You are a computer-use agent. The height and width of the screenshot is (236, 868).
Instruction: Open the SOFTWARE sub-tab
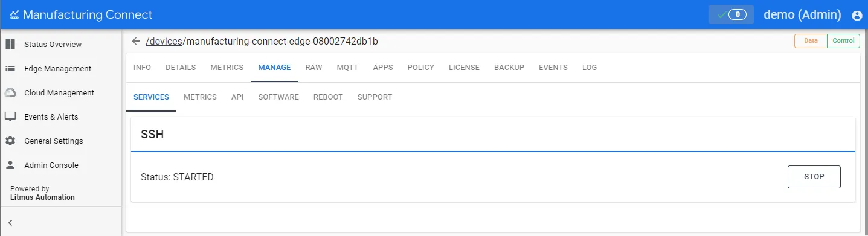click(x=278, y=97)
